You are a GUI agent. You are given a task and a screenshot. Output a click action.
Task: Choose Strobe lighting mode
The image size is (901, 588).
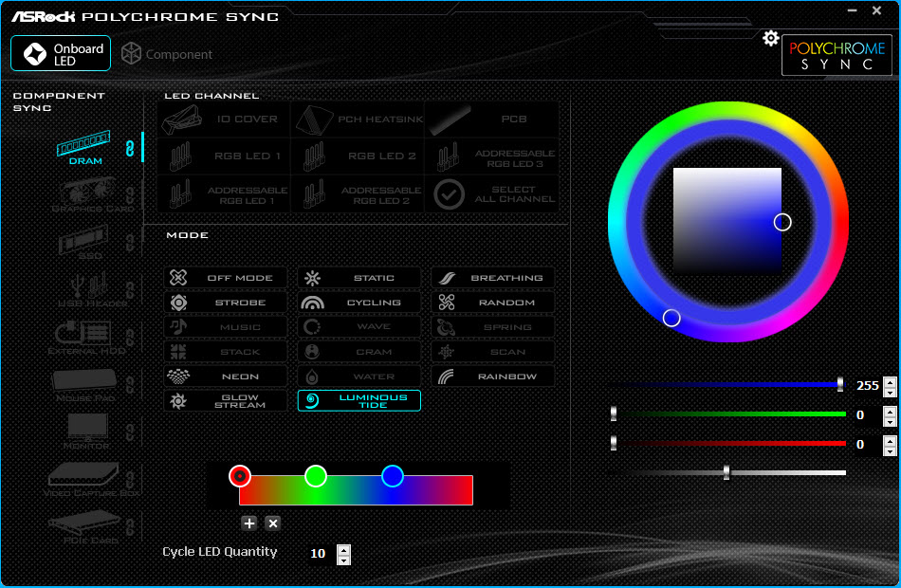click(x=226, y=303)
